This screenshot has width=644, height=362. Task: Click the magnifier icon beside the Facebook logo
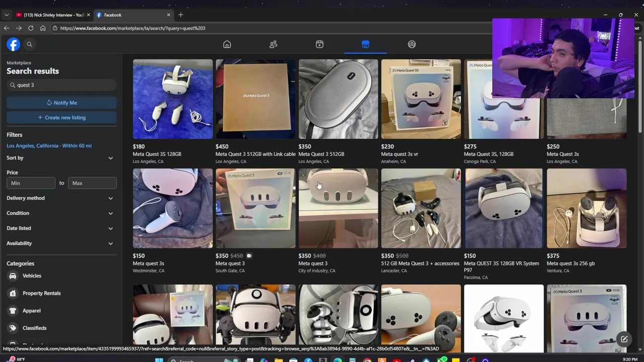29,44
